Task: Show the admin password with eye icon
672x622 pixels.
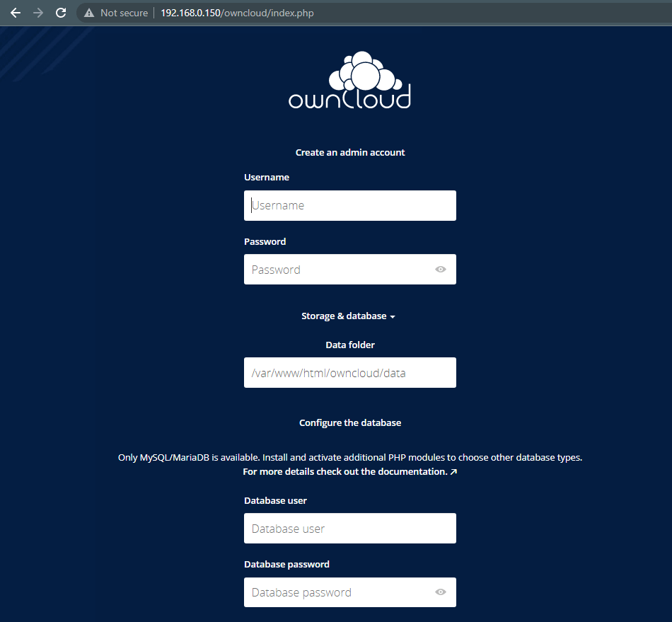Action: pos(440,269)
